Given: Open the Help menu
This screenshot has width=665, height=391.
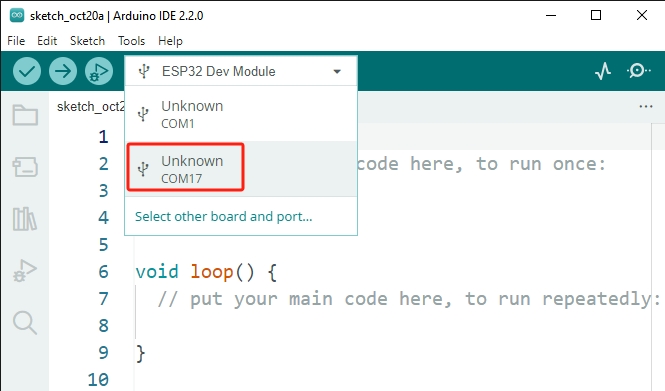Looking at the screenshot, I should 170,41.
